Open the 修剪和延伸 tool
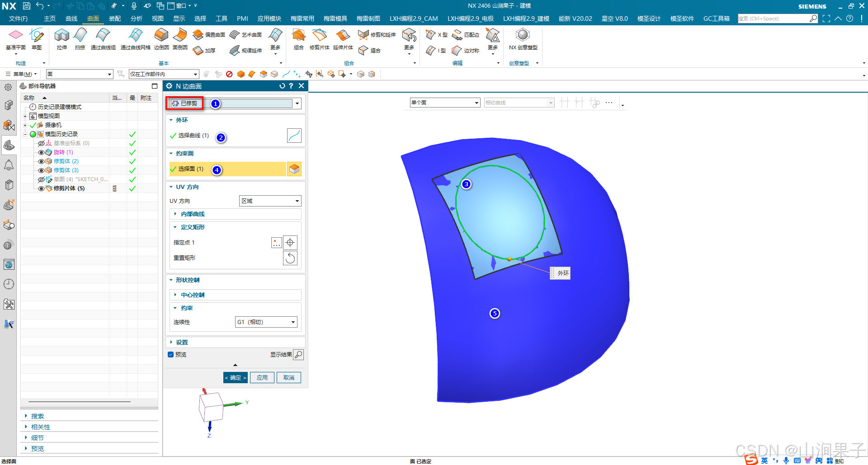This screenshot has height=465, width=868. click(x=377, y=35)
